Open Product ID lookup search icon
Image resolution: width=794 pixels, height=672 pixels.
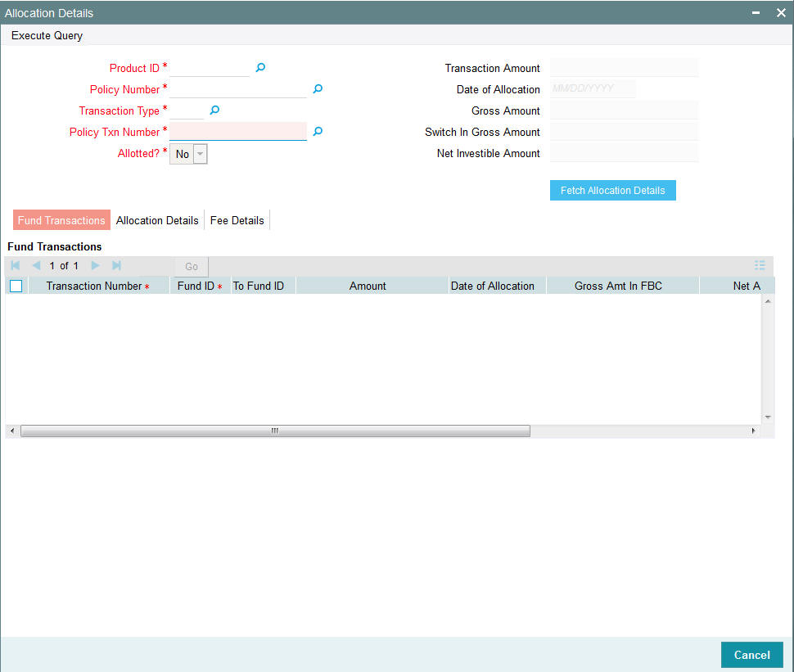point(260,67)
